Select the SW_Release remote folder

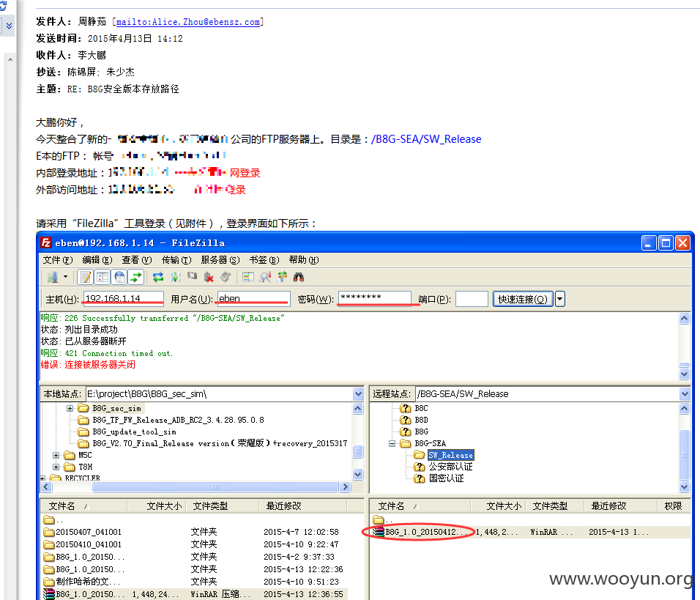[x=450, y=455]
